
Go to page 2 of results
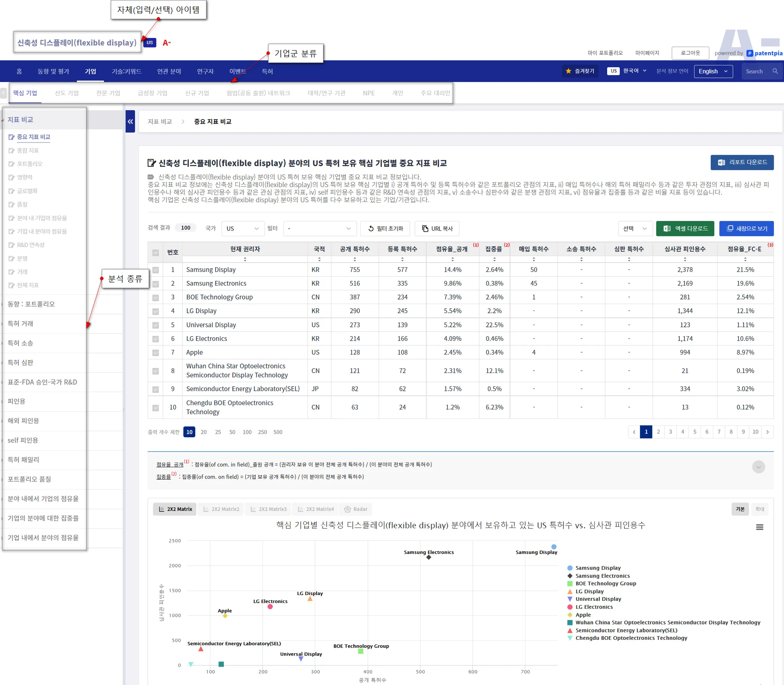(x=658, y=432)
